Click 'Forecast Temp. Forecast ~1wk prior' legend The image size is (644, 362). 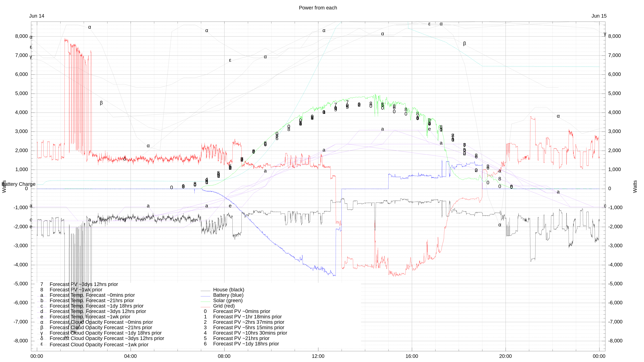(x=90, y=317)
